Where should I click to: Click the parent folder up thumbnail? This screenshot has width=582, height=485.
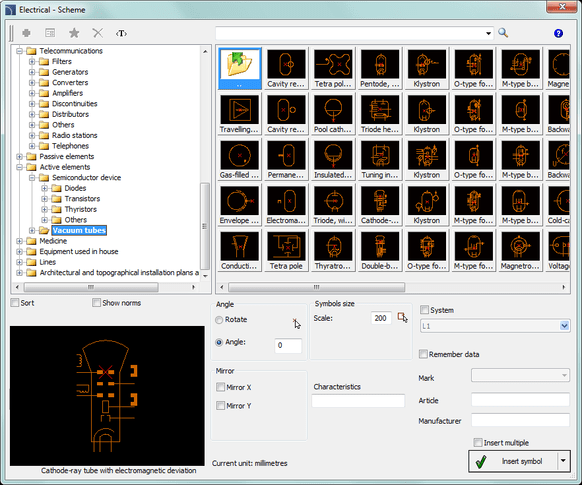tap(240, 68)
